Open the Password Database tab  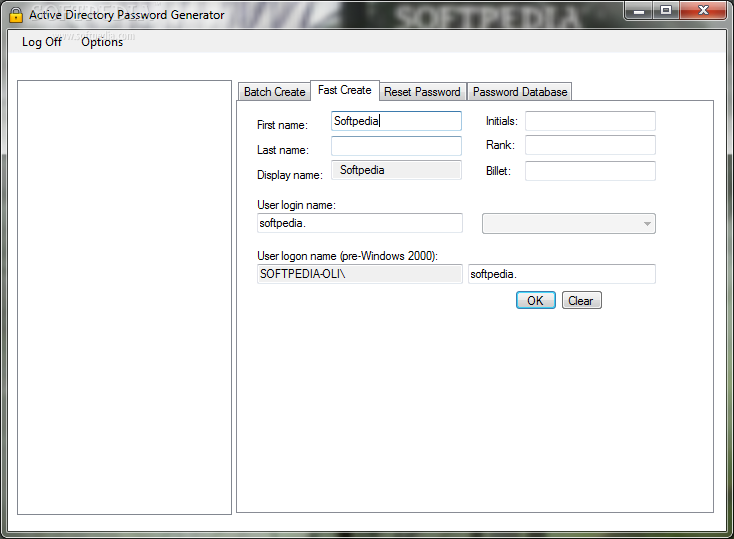520,92
